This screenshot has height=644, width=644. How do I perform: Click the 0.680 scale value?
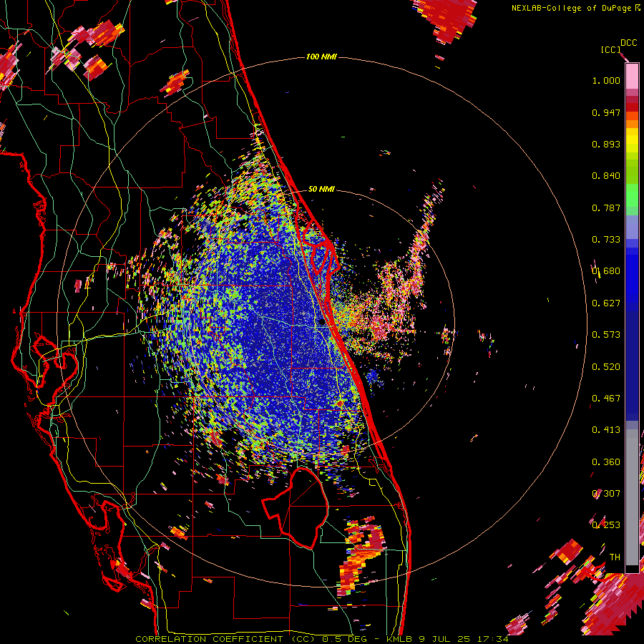[x=606, y=271]
